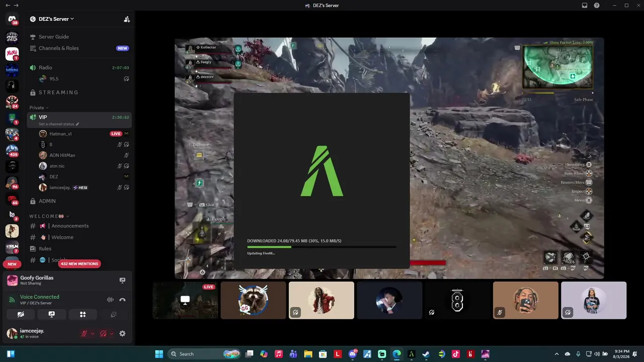
Task: Open the Windows Start menu
Action: tap(159, 354)
